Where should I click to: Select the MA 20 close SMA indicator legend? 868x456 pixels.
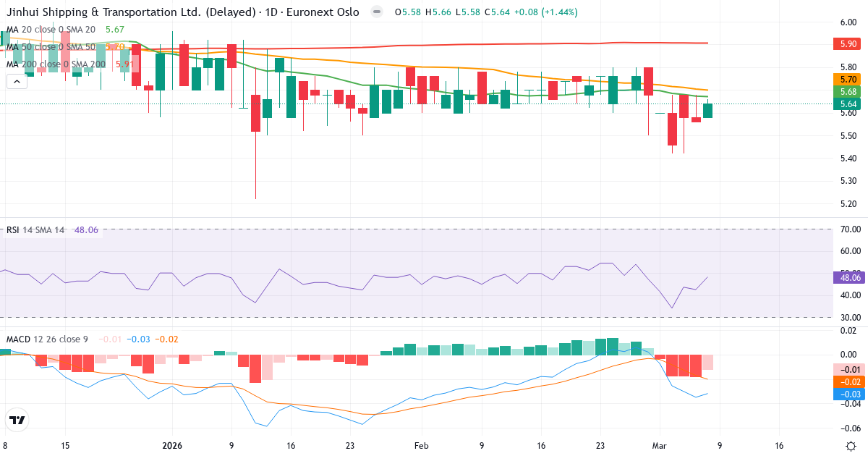point(51,29)
